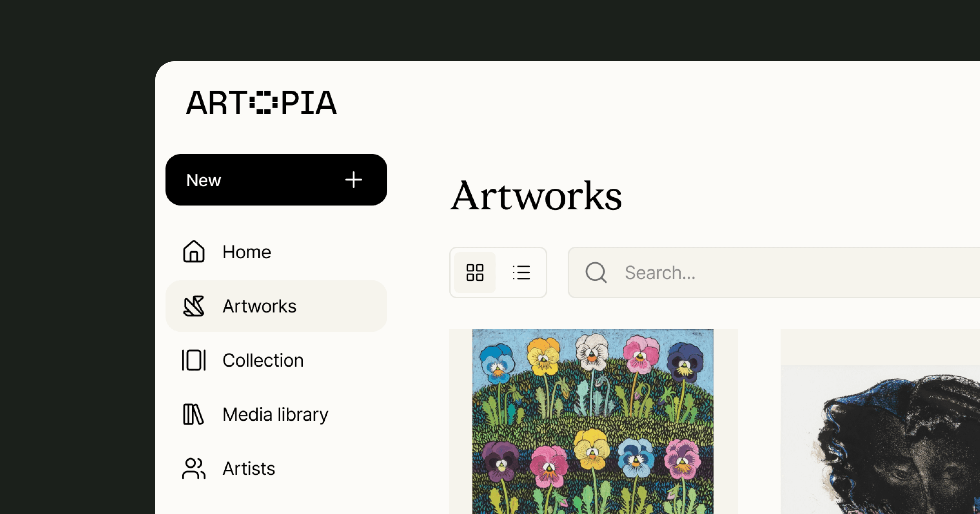Switch to grid view layout
Screen dimensions: 980x514
[x=474, y=272]
